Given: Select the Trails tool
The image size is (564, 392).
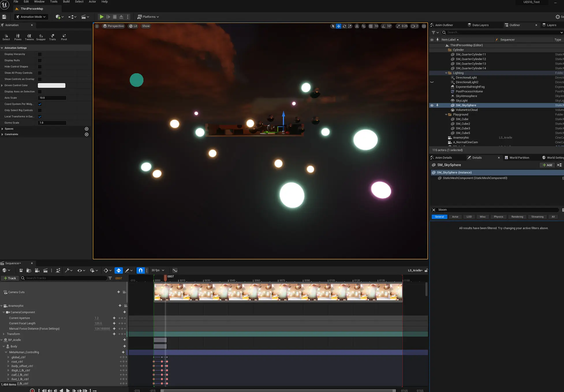Looking at the screenshot, I should [52, 37].
